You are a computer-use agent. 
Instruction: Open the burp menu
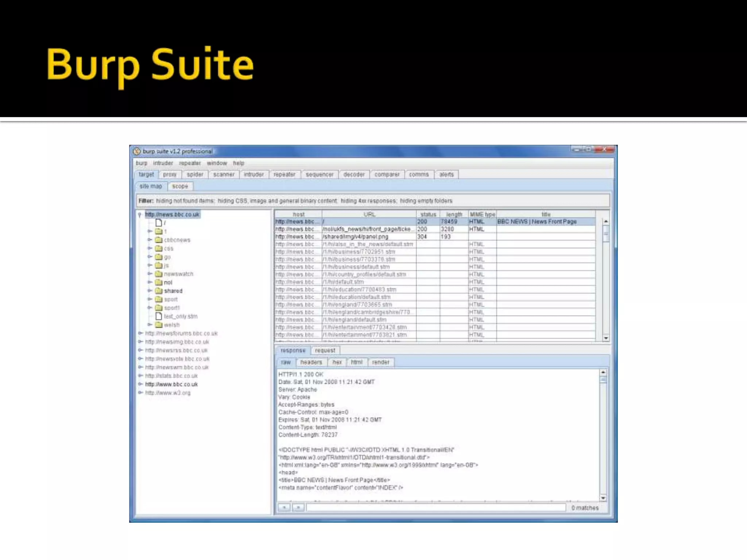tap(142, 163)
